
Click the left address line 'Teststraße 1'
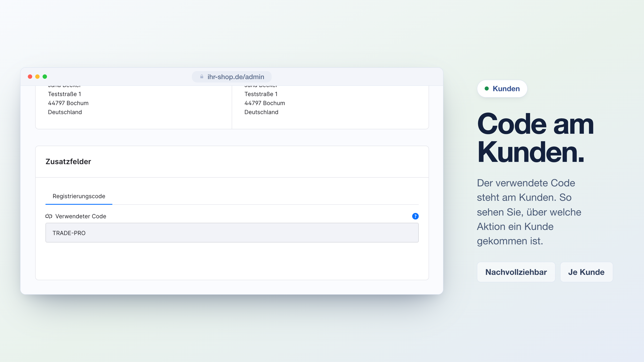tap(65, 94)
